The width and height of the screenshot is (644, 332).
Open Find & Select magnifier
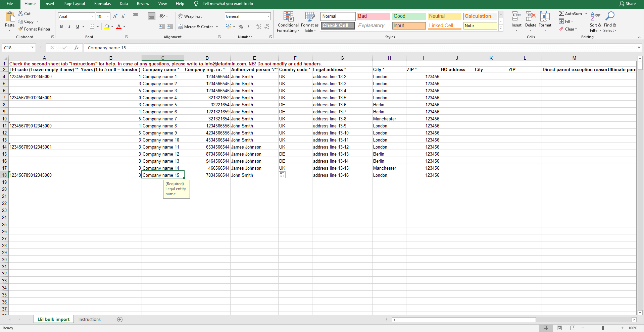[610, 22]
